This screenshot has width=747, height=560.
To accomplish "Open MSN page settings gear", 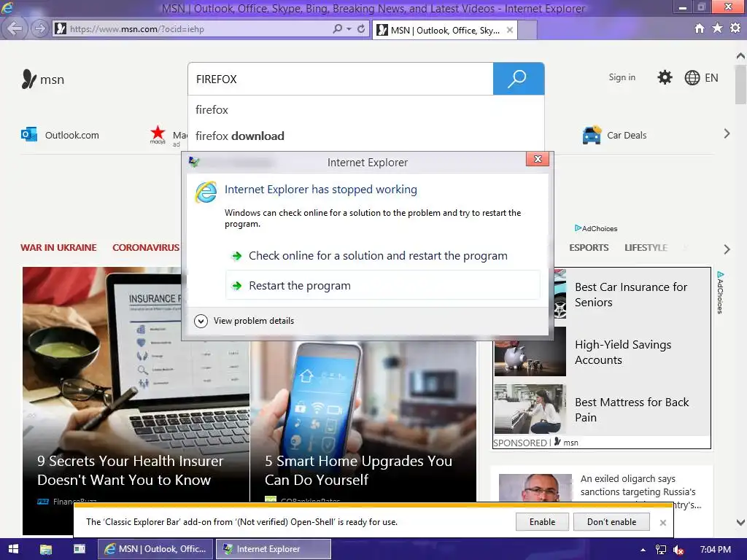I will (665, 77).
